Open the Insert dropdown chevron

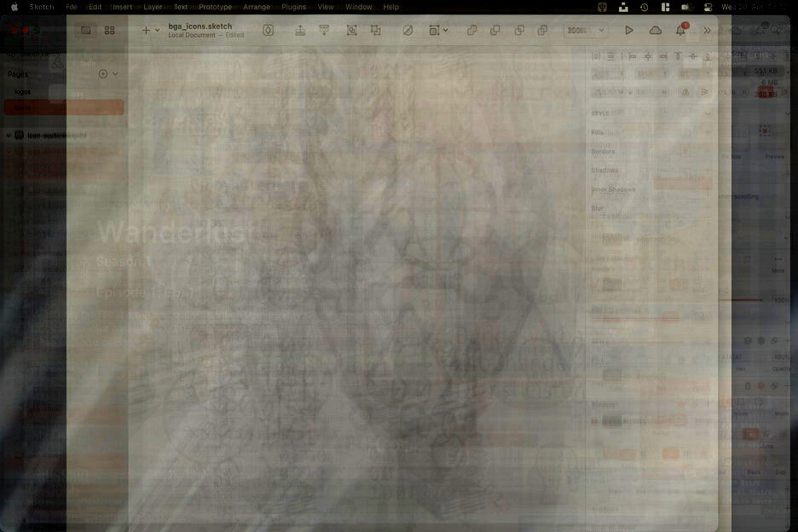[x=157, y=31]
